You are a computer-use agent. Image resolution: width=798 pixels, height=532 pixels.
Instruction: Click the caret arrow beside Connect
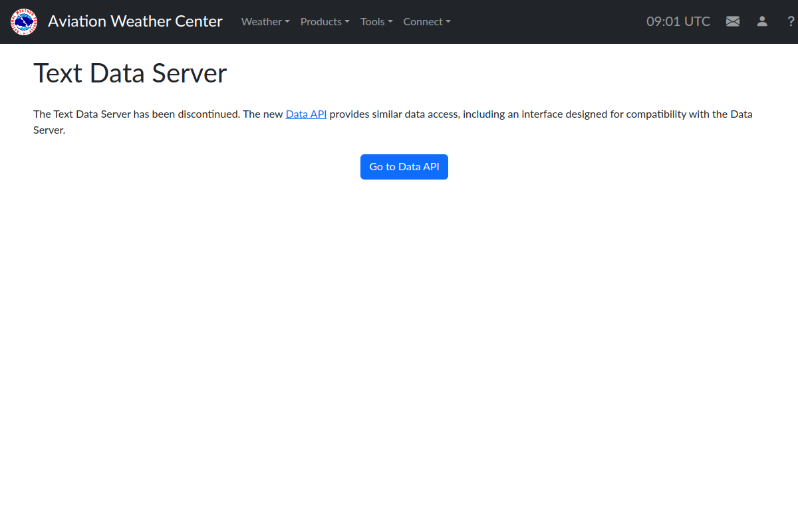tap(448, 22)
